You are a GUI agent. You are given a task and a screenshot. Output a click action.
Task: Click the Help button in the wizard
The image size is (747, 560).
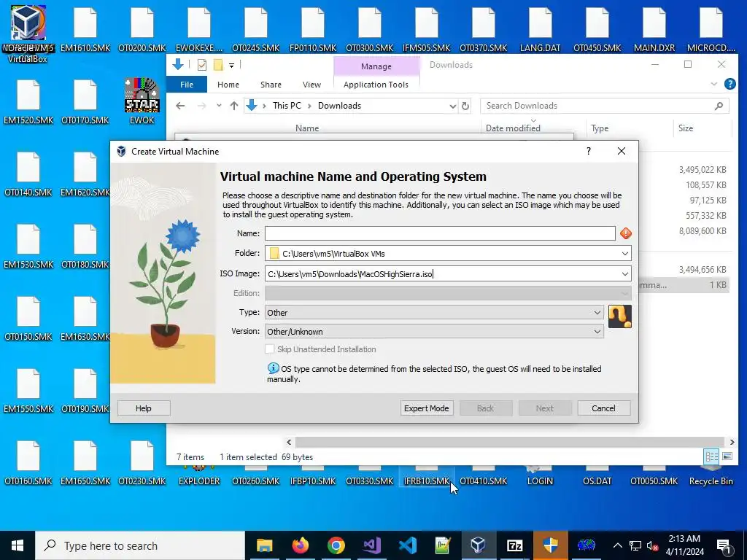[144, 408]
